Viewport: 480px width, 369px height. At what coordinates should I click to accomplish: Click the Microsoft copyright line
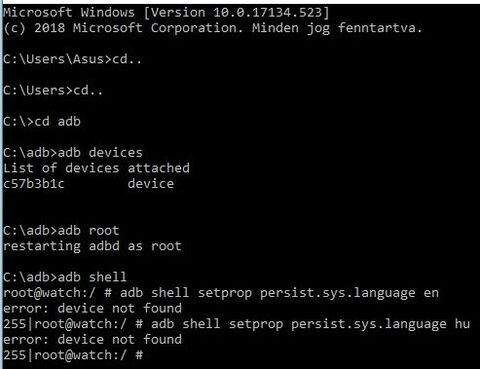[x=213, y=28]
